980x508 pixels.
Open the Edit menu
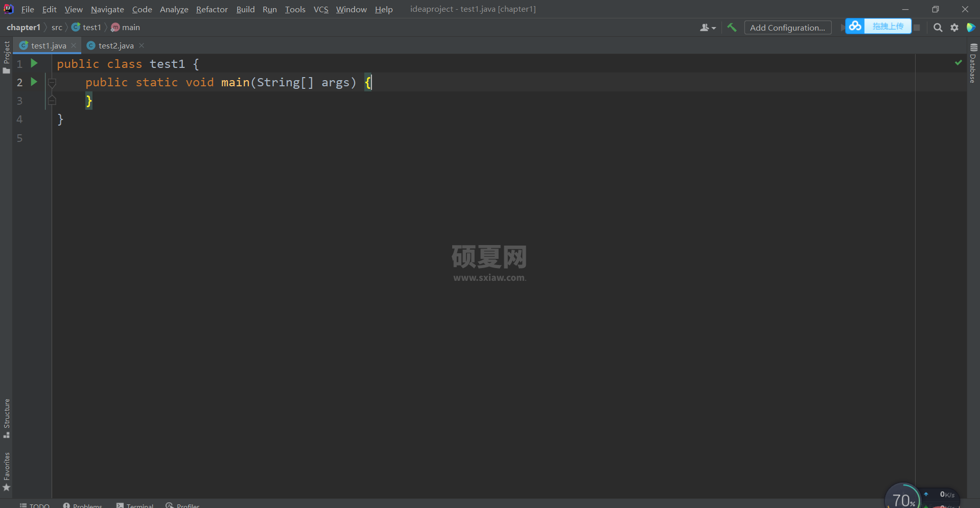pos(50,9)
